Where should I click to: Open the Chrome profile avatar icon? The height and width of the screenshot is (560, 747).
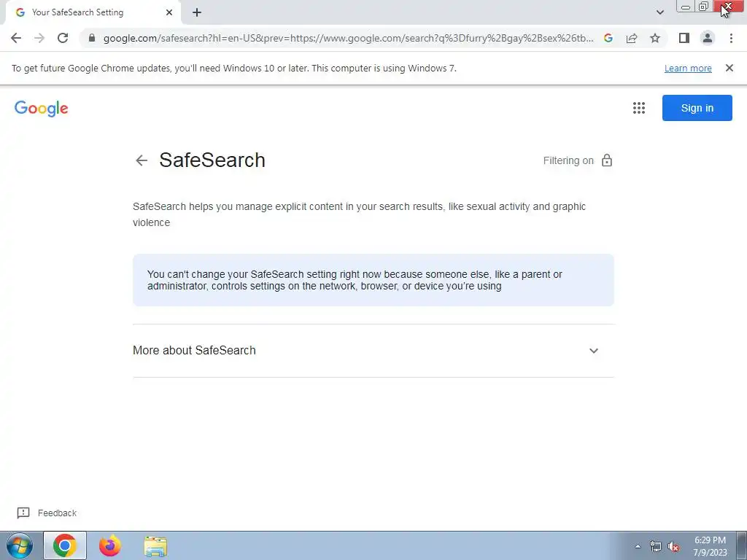[708, 38]
